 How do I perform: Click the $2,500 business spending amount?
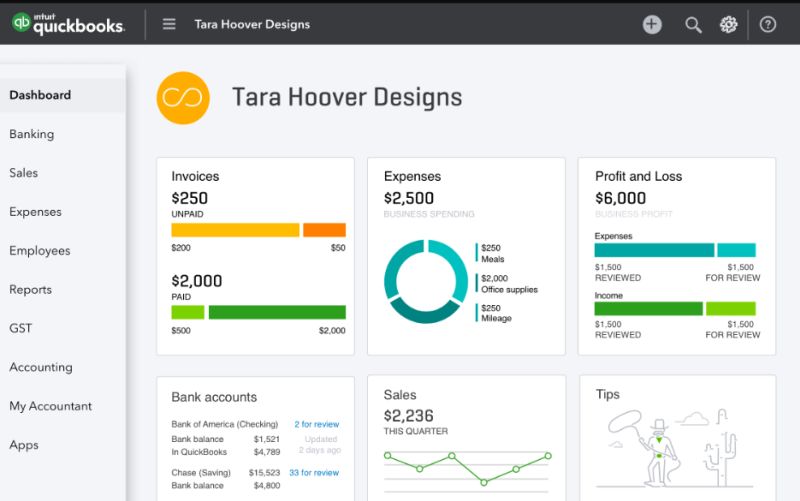coord(409,198)
